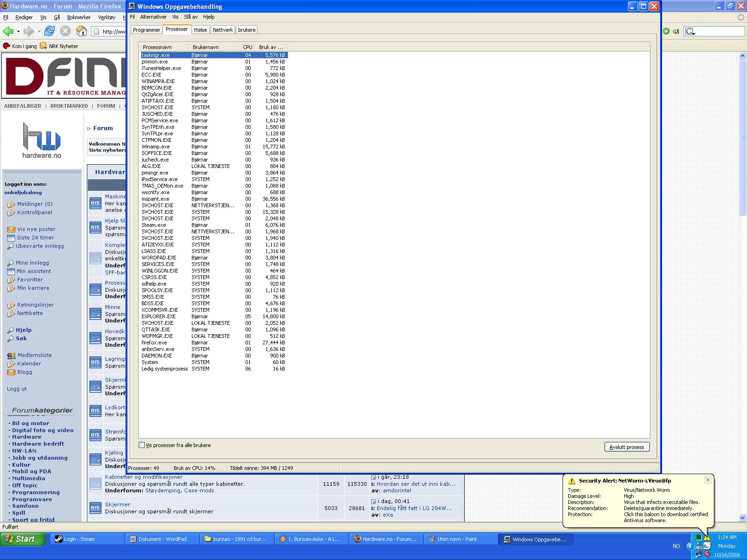747x560 pixels.
Task: Click NO language indicator in taskbar
Action: tap(676, 546)
